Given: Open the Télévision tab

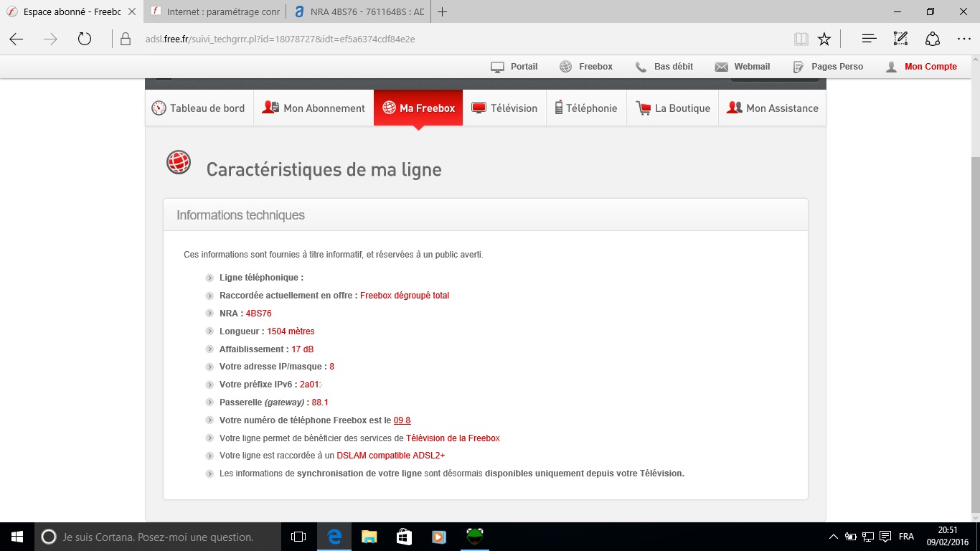Looking at the screenshot, I should tap(504, 108).
